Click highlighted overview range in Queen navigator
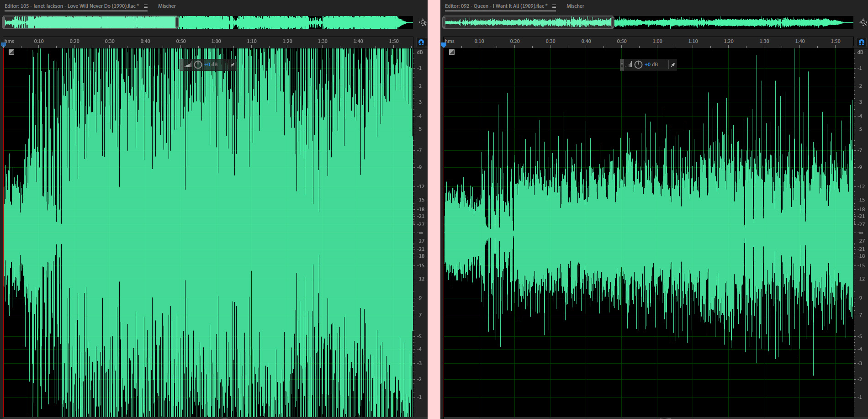The width and height of the screenshot is (868, 419). tap(528, 22)
